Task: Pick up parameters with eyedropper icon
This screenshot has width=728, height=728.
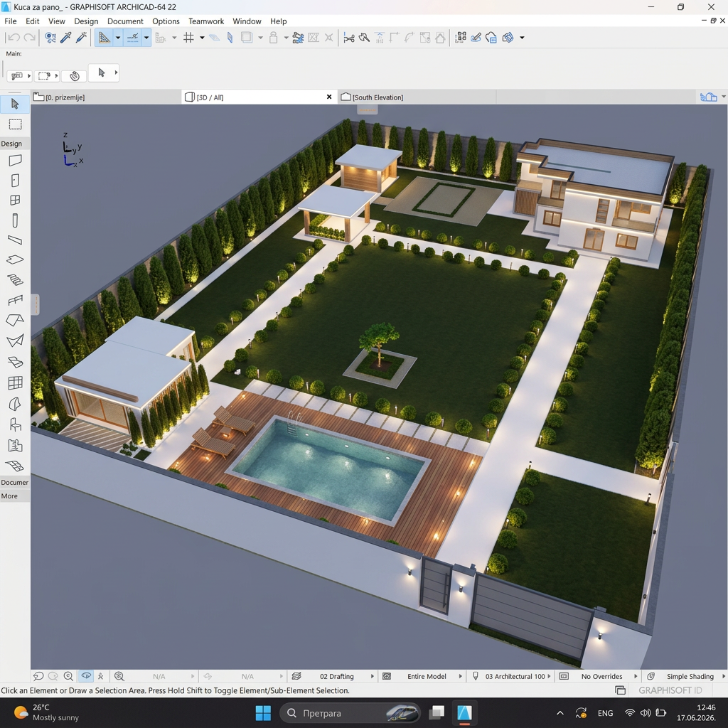Action: pyautogui.click(x=65, y=38)
